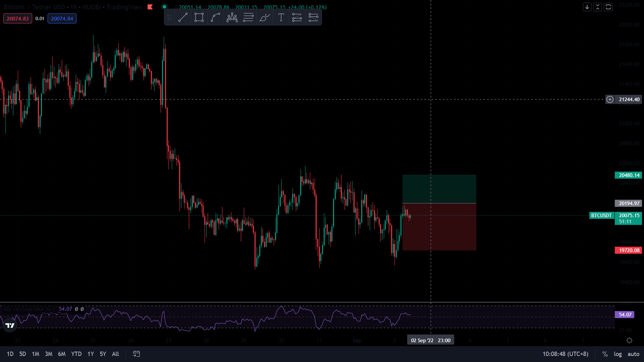Select the text annotation tool

tap(281, 17)
